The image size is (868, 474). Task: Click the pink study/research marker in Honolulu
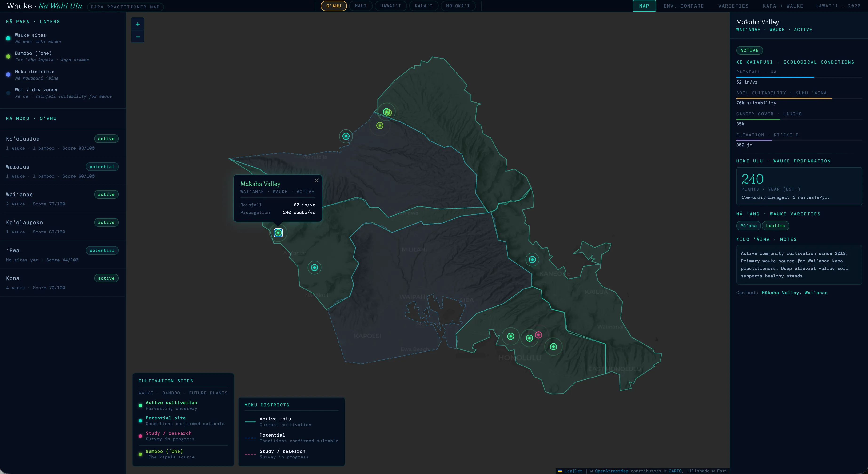538,335
